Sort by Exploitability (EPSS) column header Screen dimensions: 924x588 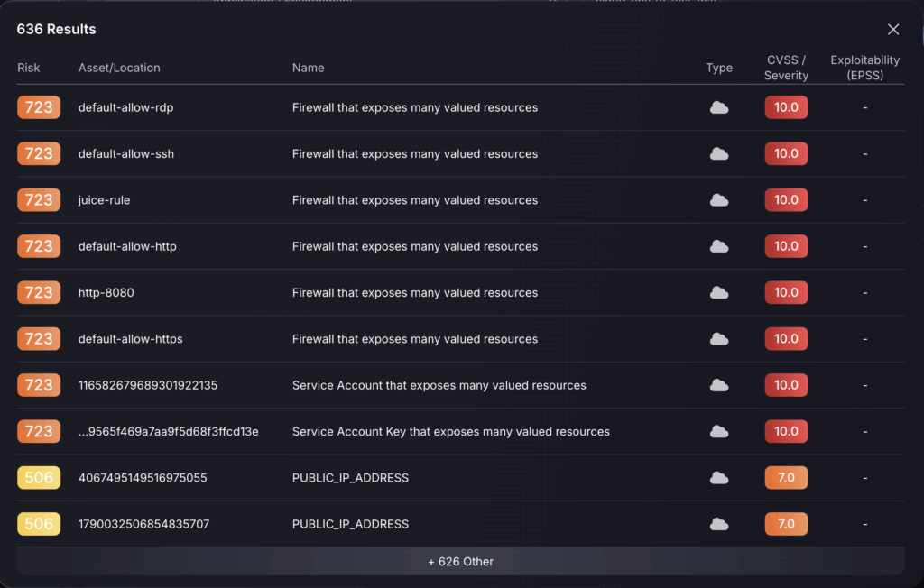[864, 68]
